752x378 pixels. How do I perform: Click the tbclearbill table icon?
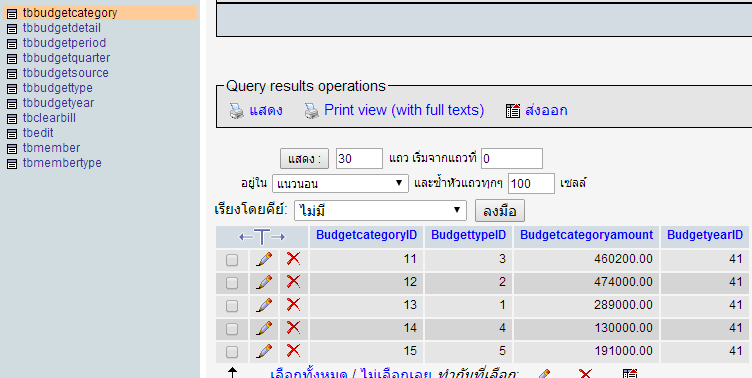[x=12, y=118]
